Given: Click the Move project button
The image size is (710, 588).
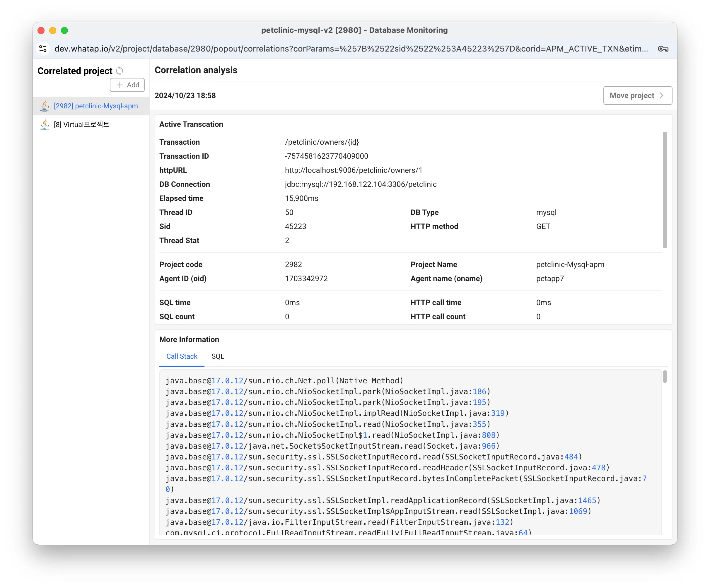Looking at the screenshot, I should click(x=638, y=96).
